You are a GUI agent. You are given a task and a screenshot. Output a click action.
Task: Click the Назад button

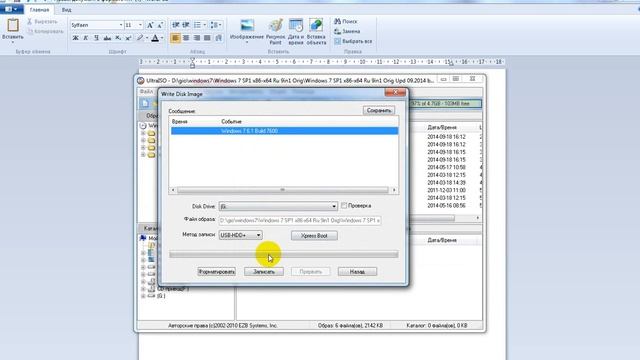357,271
